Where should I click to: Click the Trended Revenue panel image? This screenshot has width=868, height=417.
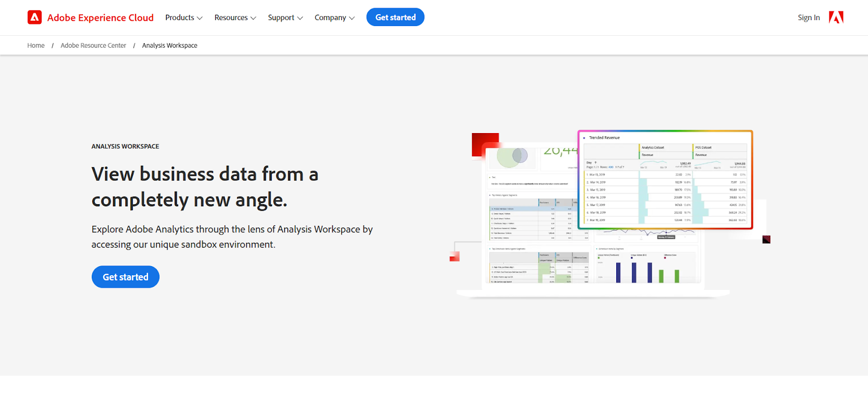(x=665, y=180)
